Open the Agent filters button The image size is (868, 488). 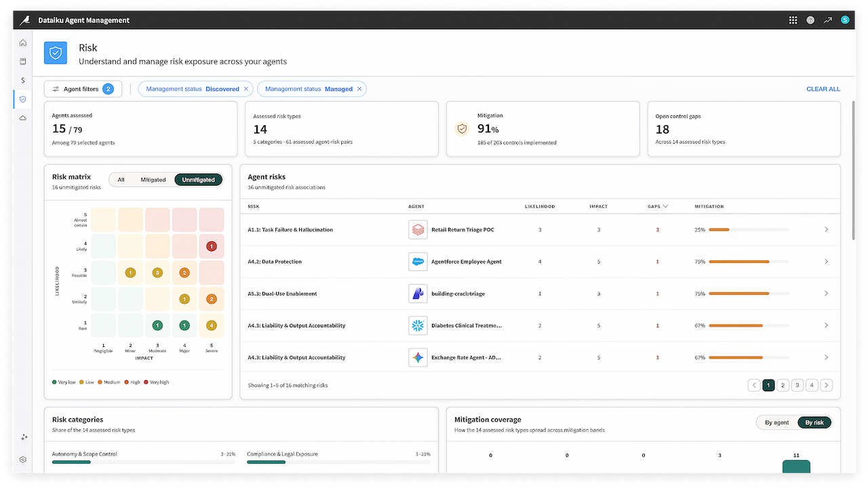coord(83,89)
